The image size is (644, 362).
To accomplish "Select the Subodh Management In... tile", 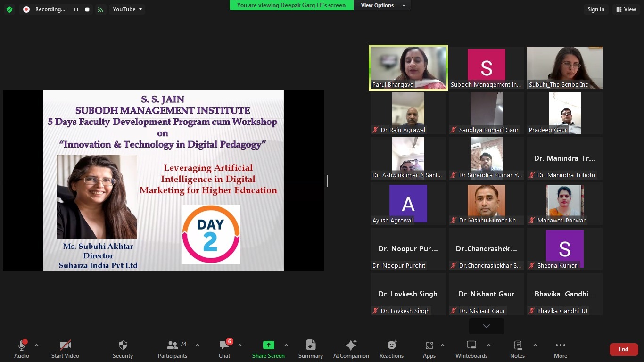I will point(487,68).
